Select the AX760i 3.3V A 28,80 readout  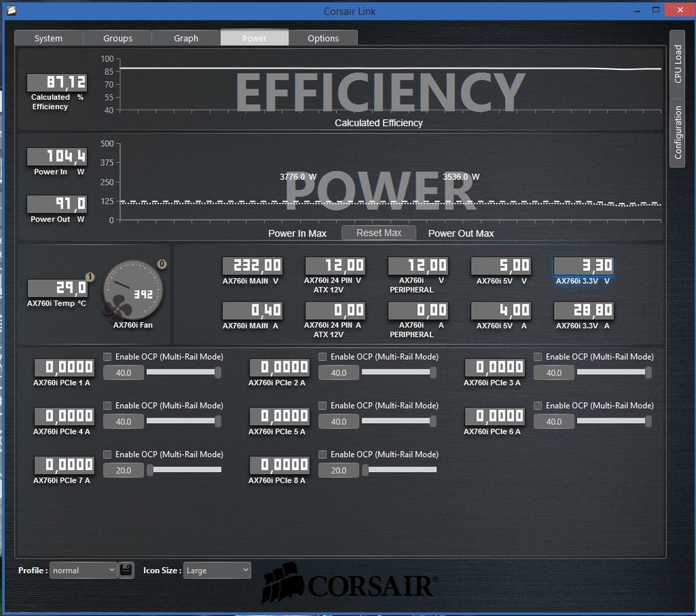[x=584, y=310]
